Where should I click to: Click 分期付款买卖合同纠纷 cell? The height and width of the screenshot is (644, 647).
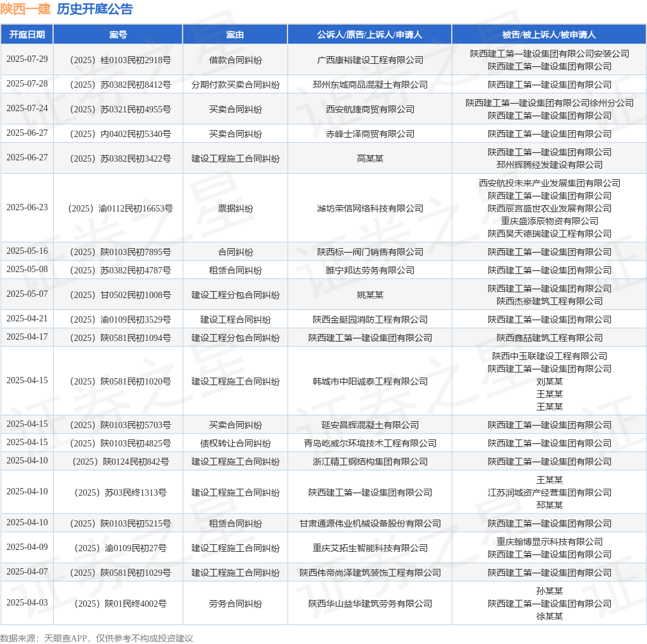click(235, 85)
